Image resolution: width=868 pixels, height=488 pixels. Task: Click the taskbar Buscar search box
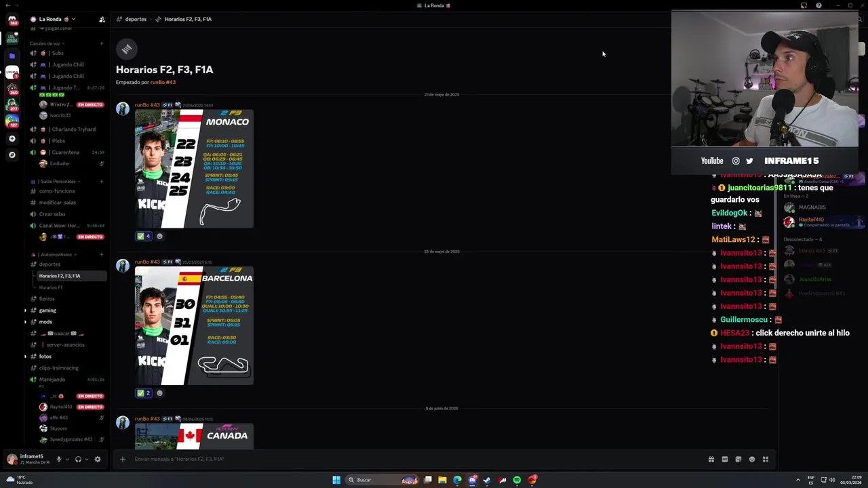(x=383, y=480)
